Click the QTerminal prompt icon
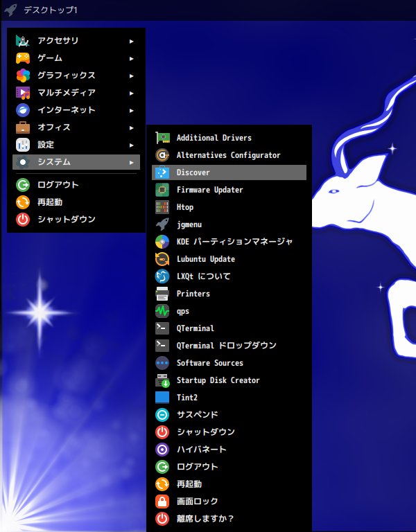Screen dimensions: 416x532 [162, 328]
